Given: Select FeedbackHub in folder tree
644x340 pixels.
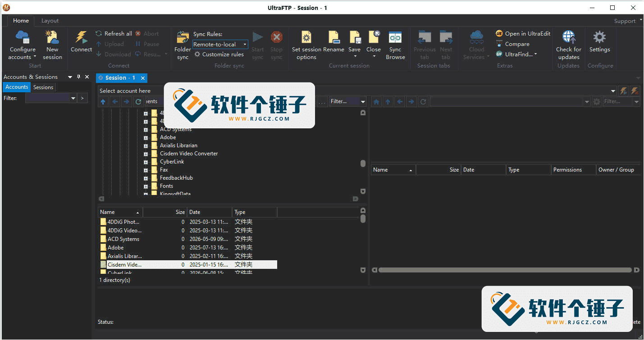Looking at the screenshot, I should click(176, 178).
